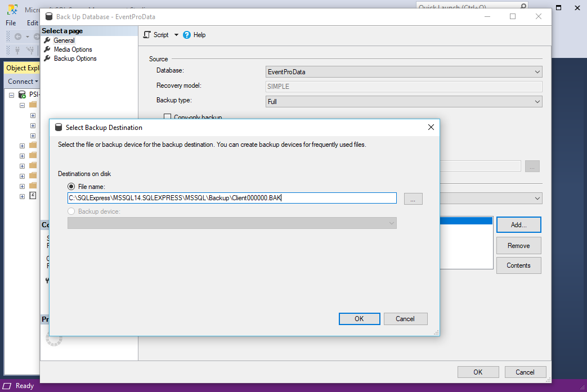
Task: Click the greyed-out ... button in Back Up Database
Action: [x=532, y=166]
